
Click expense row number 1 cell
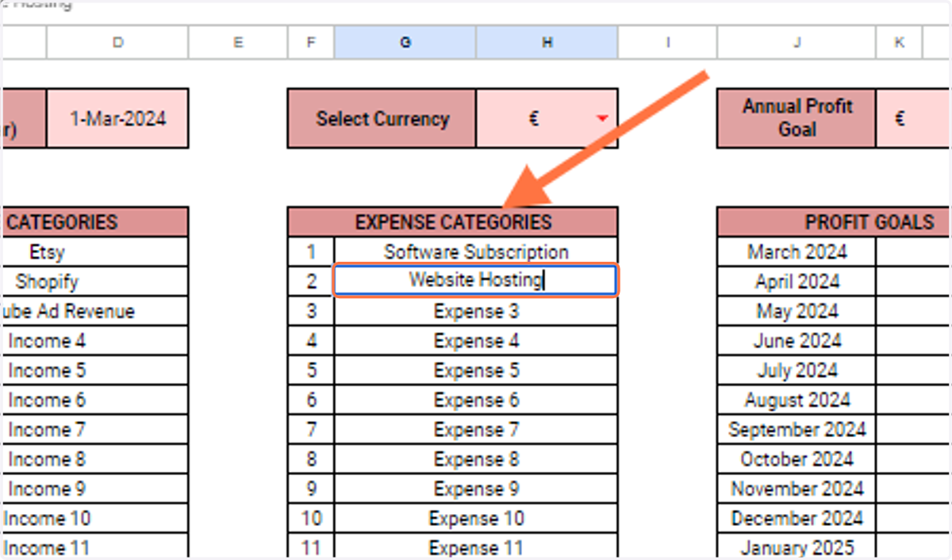pos(311,251)
